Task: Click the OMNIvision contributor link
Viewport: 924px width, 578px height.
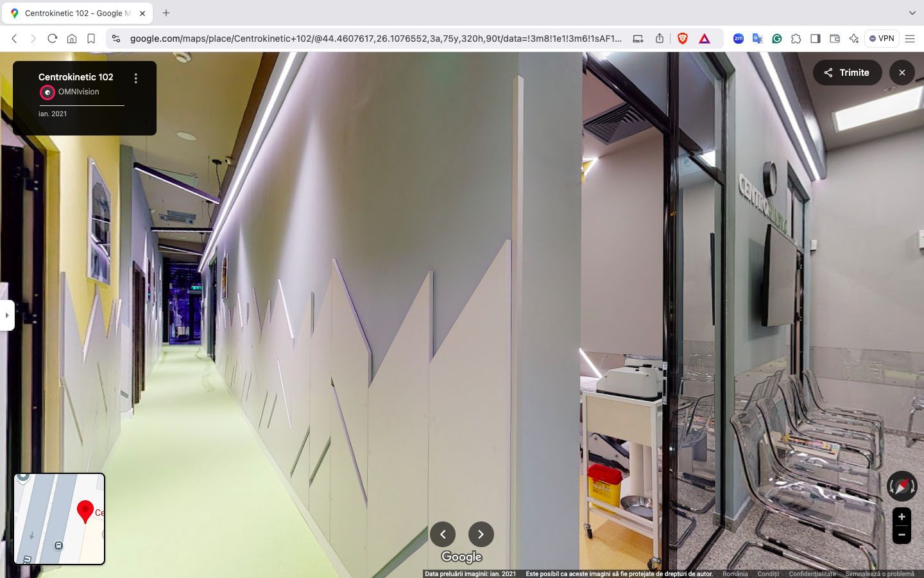Action: tap(78, 92)
